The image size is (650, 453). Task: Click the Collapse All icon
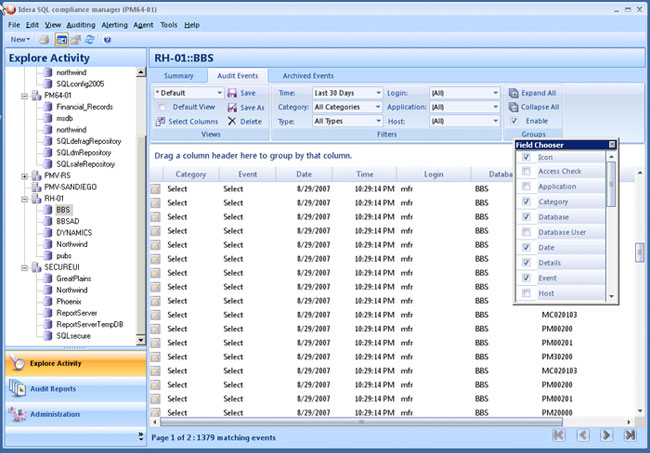click(513, 107)
